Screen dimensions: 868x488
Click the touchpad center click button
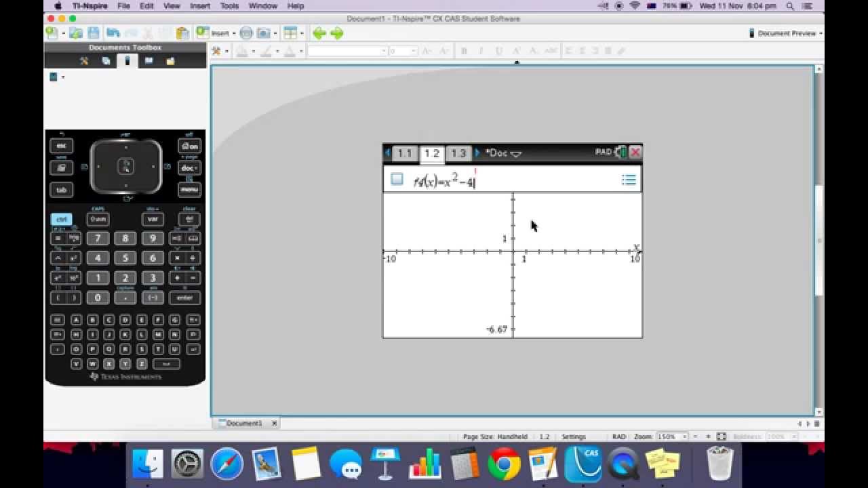point(125,166)
